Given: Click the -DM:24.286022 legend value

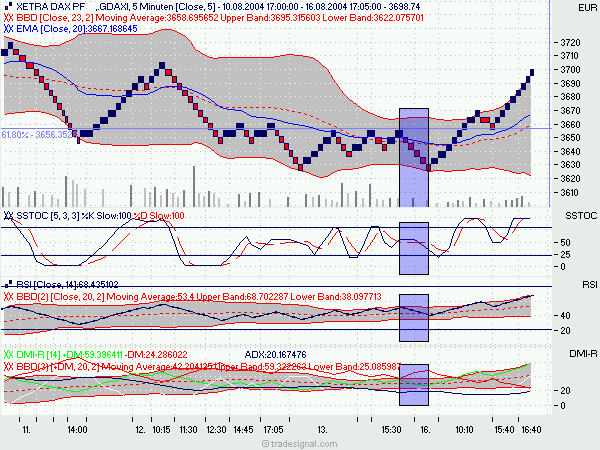Looking at the screenshot, I should tap(156, 355).
